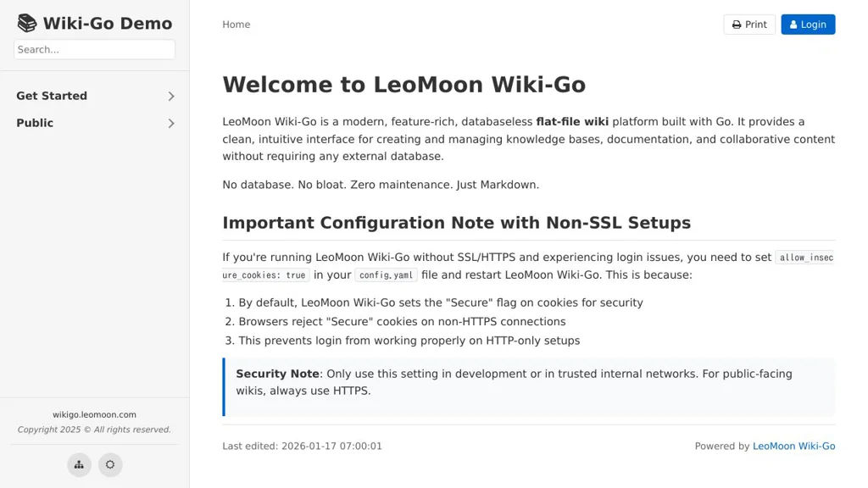Focus the Search input field

(94, 49)
